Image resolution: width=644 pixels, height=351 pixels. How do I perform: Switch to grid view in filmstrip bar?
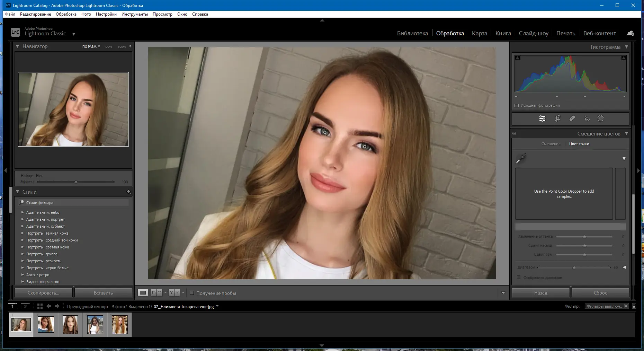click(x=40, y=306)
